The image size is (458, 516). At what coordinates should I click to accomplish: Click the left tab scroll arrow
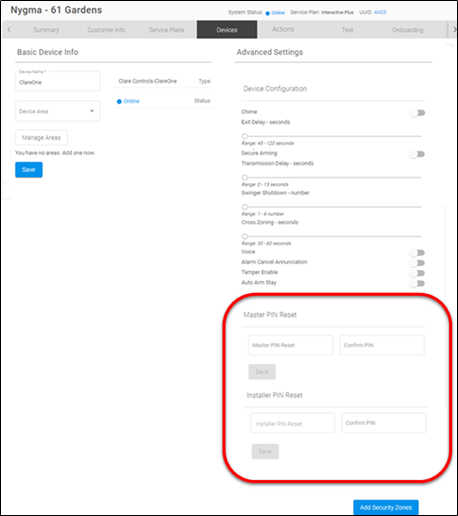[9, 30]
